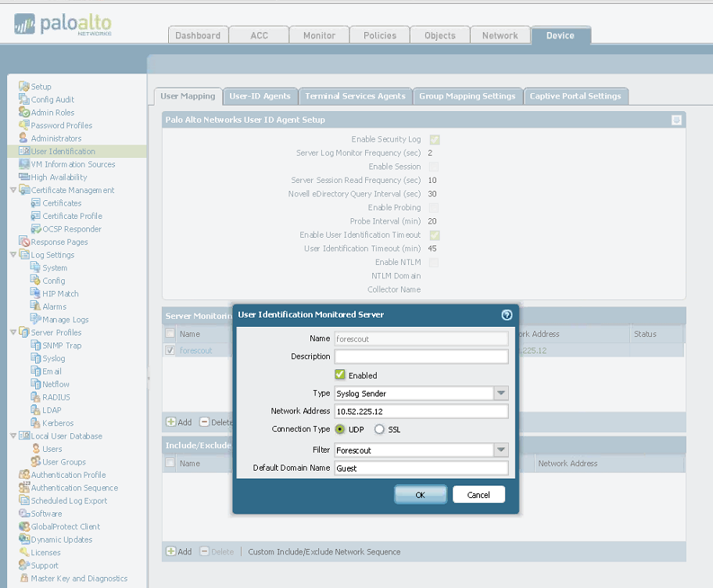This screenshot has width=713, height=588.
Task: Click the gear icon in User ID Agent Setup header
Action: [x=676, y=120]
